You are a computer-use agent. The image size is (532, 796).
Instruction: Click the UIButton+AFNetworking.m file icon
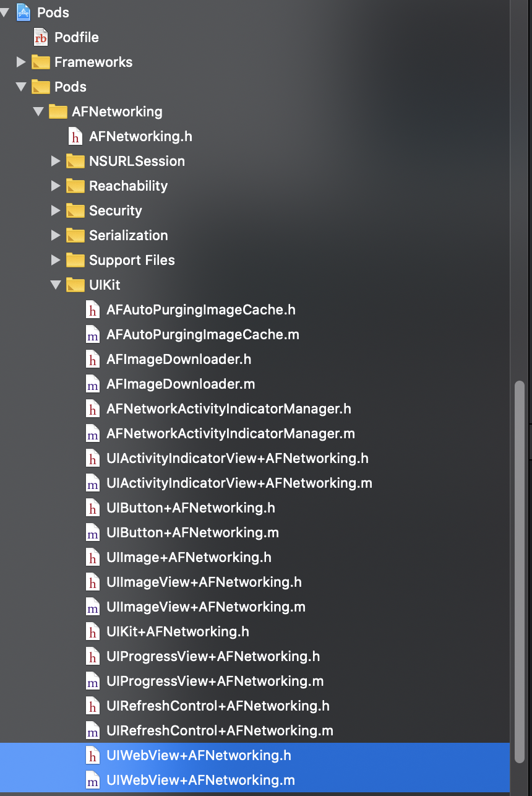[93, 532]
